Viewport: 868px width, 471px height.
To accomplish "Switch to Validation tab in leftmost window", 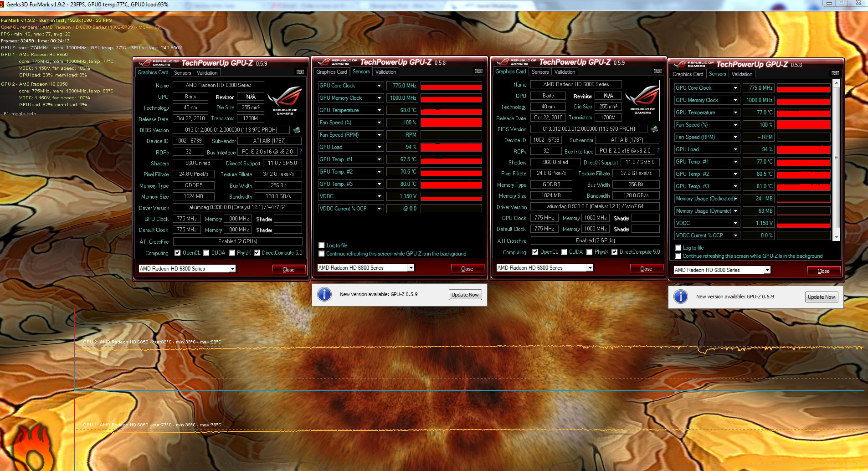I will (207, 73).
